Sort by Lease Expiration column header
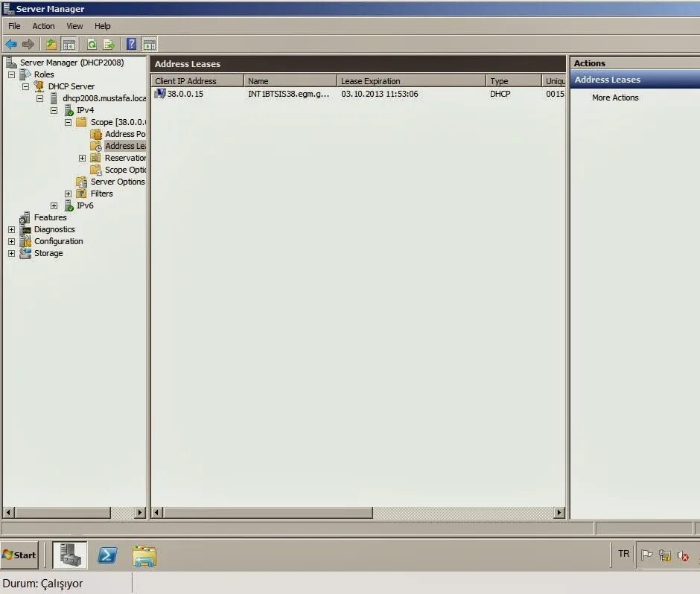Image resolution: width=700 pixels, height=594 pixels. (411, 81)
